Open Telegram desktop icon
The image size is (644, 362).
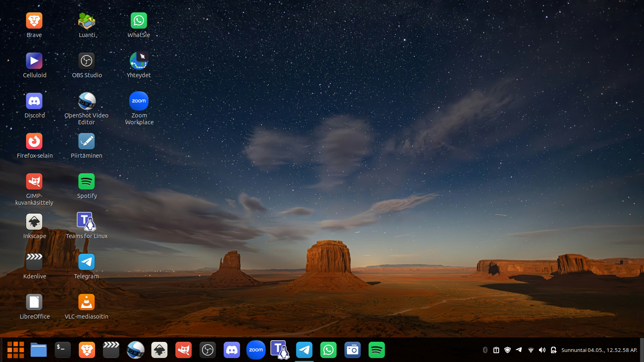[87, 262]
